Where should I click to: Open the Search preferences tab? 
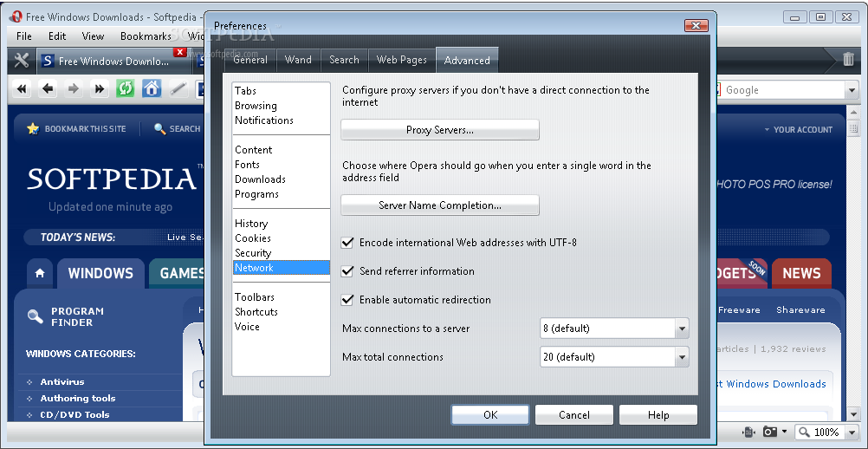(344, 60)
